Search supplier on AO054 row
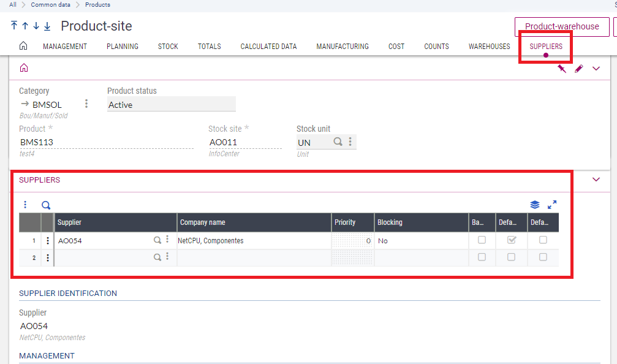This screenshot has height=364, width=617. [157, 240]
